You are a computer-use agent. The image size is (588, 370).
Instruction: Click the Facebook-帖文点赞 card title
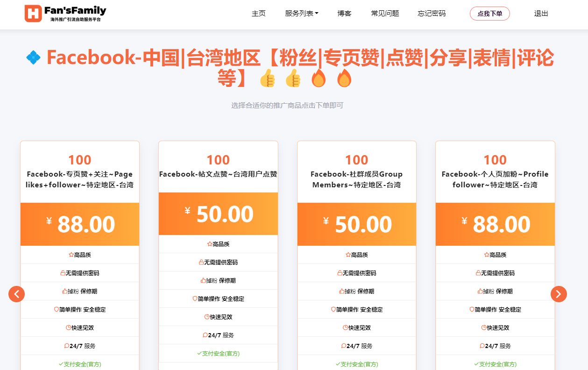218,174
